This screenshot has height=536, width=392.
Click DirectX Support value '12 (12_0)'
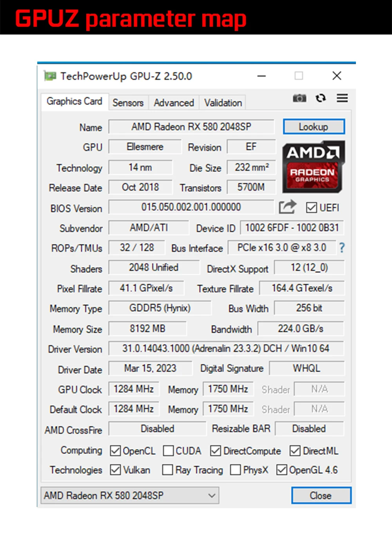click(309, 267)
